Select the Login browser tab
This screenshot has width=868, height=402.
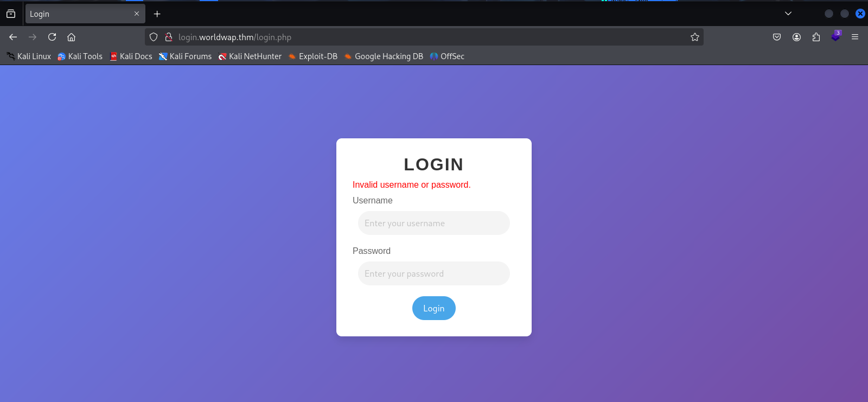85,14
